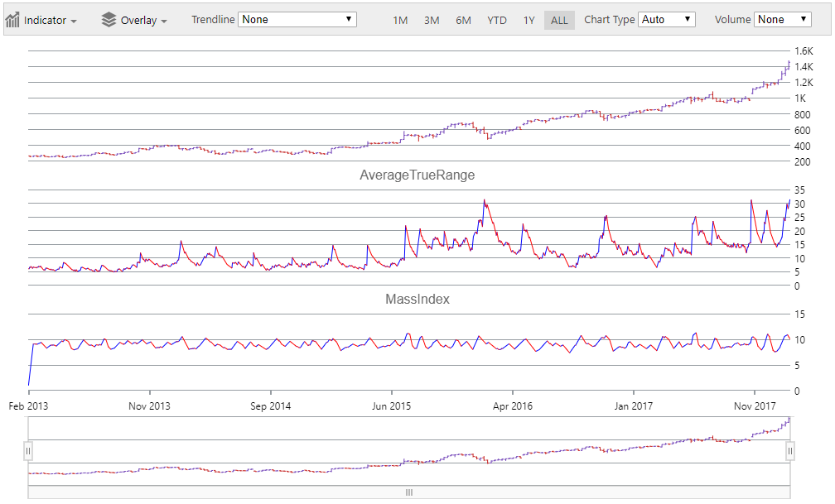This screenshot has width=835, height=504.
Task: Select the 3M period button
Action: pos(432,20)
